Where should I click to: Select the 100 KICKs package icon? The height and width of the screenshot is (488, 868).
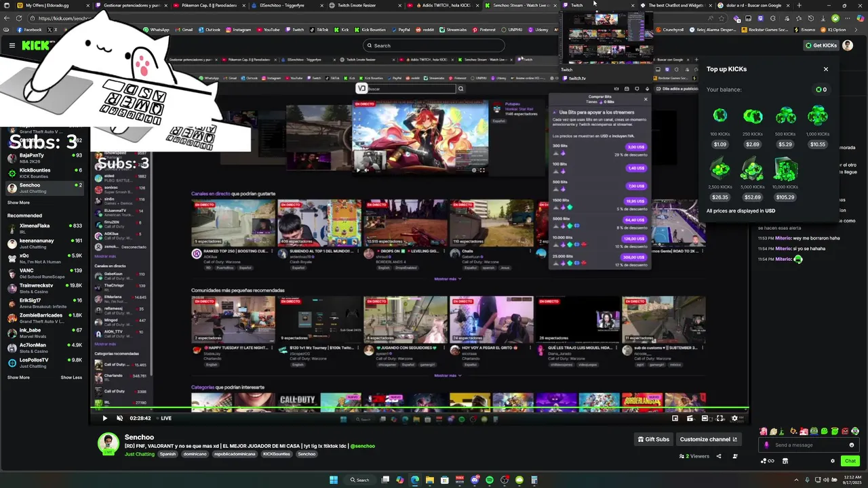click(719, 116)
